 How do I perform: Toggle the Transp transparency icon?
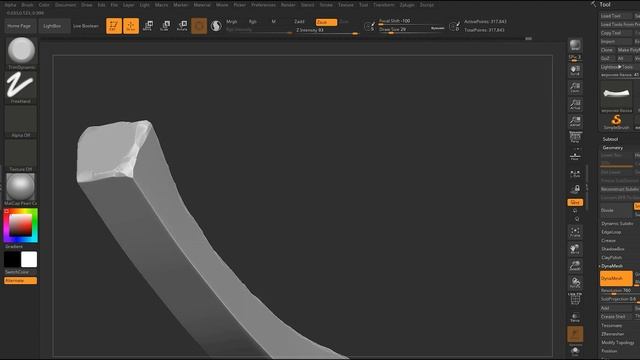coord(575,318)
